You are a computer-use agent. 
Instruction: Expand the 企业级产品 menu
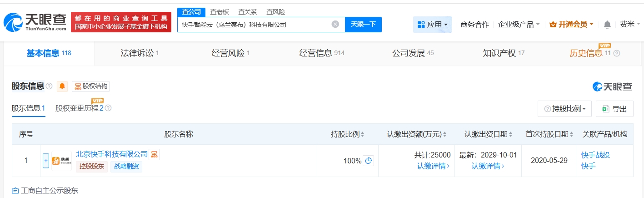[519, 25]
